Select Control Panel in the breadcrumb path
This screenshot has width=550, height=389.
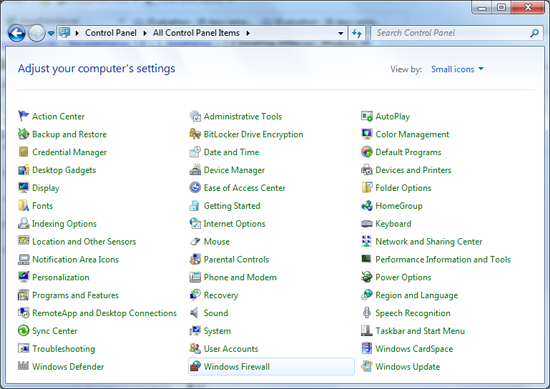click(111, 33)
